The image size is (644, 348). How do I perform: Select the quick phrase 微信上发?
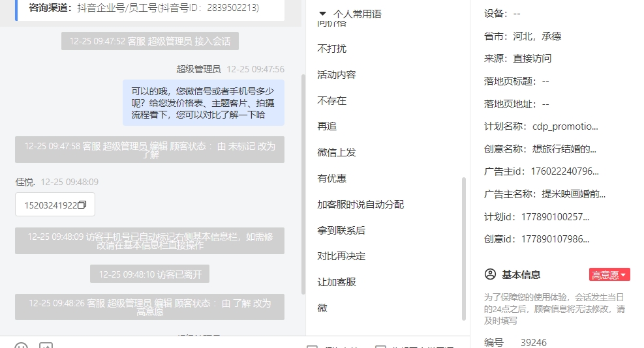[x=337, y=152]
